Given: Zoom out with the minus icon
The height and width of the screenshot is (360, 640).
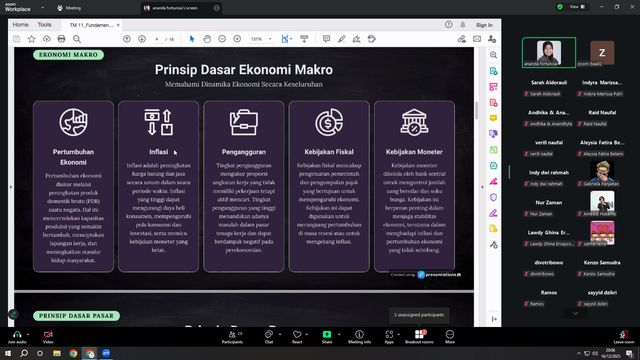Looking at the screenshot, I should pos(222,39).
